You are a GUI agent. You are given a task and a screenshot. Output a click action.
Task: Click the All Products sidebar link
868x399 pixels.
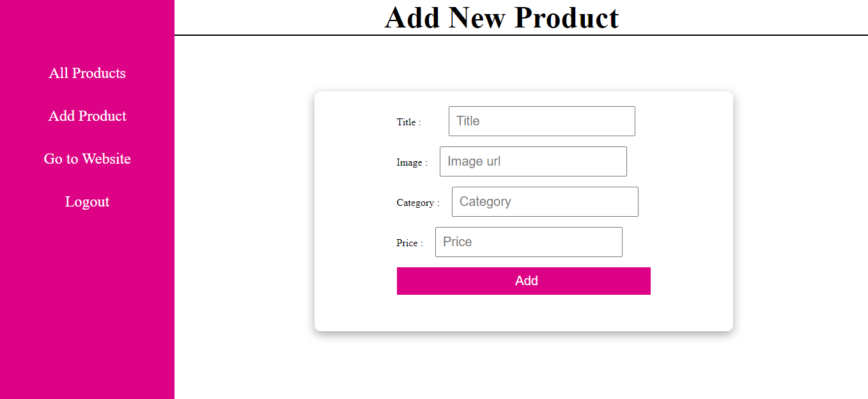[x=87, y=73]
